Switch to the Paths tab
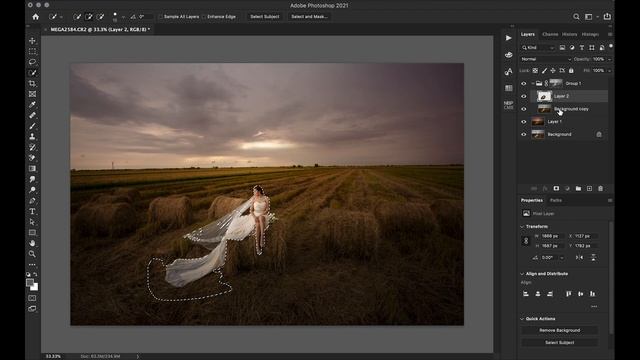 556,200
